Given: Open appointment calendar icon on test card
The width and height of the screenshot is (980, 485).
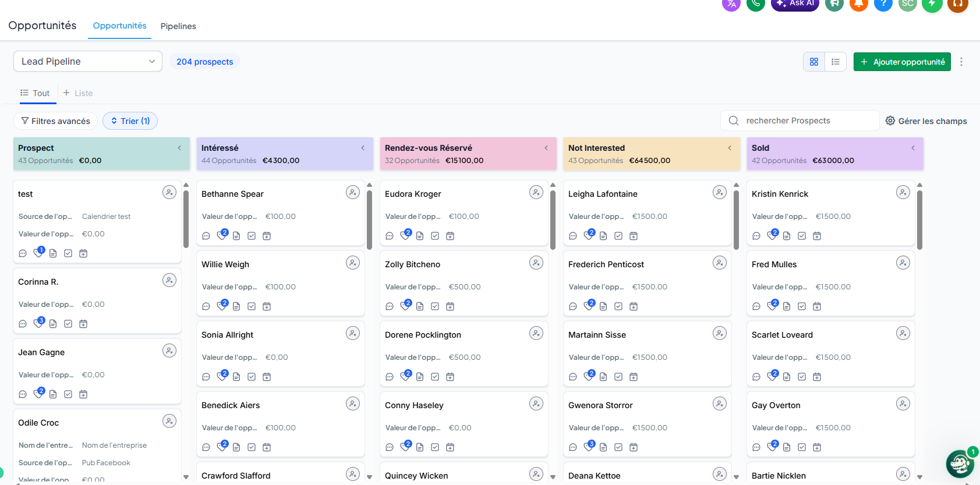Looking at the screenshot, I should (x=83, y=253).
